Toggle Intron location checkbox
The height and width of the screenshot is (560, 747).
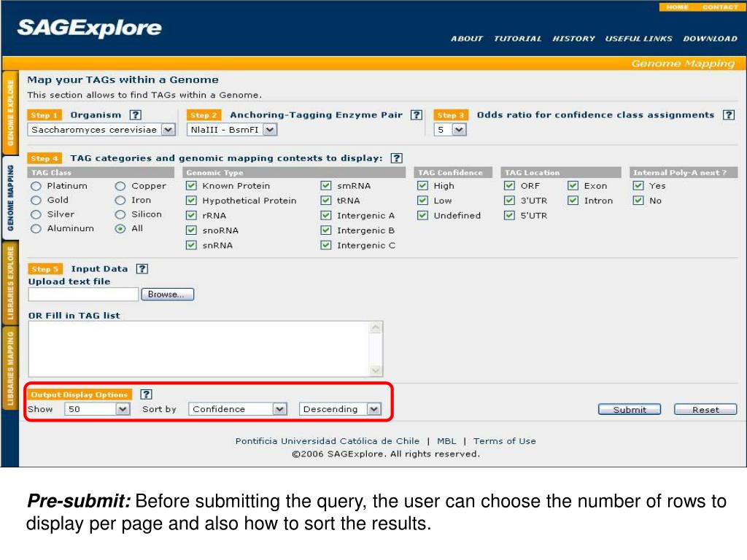click(573, 201)
